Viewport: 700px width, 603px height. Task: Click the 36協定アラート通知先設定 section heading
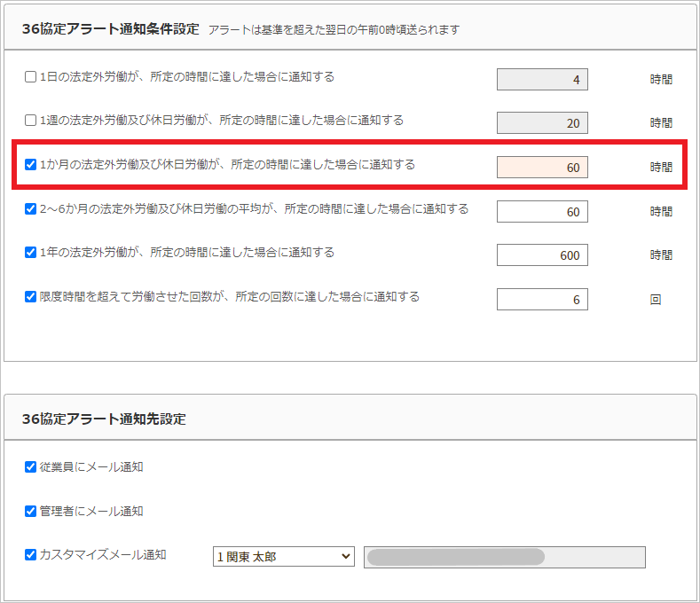pos(104,419)
